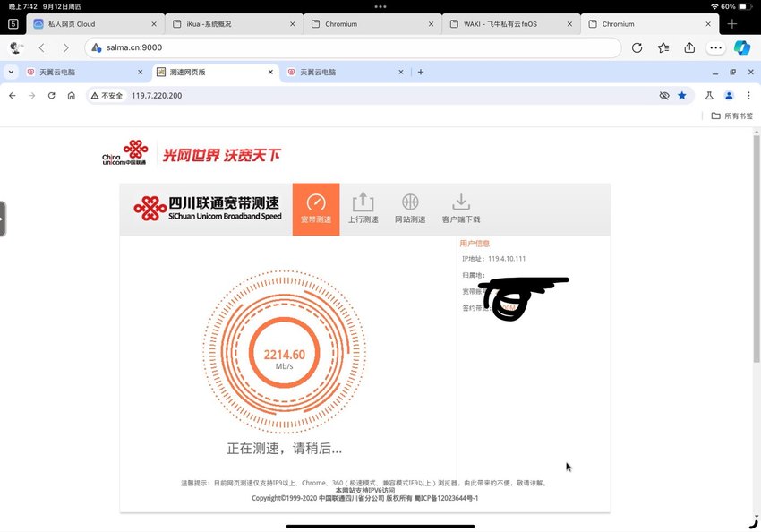
Task: Toggle the blue bookmark star
Action: [x=682, y=95]
